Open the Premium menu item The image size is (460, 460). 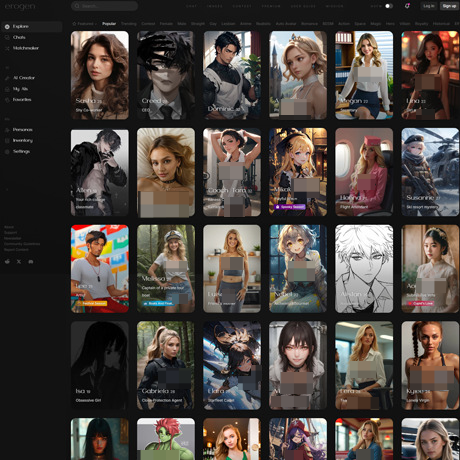(x=271, y=6)
